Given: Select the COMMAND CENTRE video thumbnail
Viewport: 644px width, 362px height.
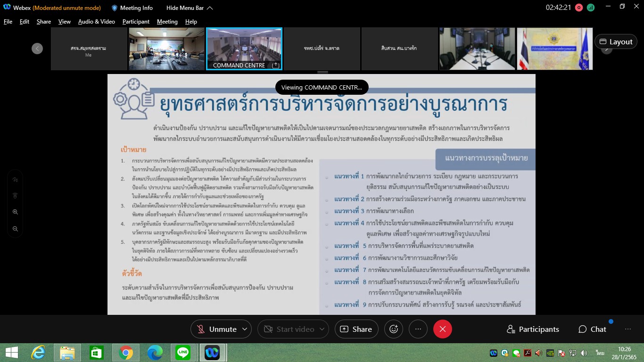Looking at the screenshot, I should (244, 49).
